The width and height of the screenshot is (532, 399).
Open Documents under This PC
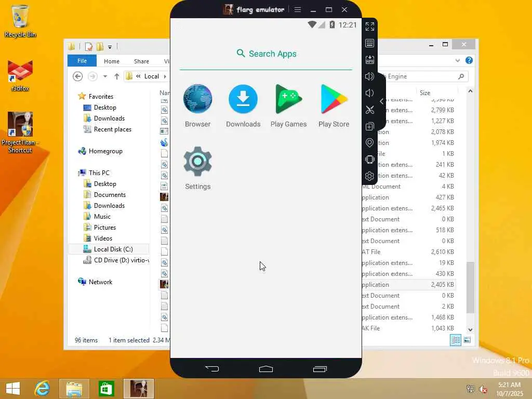coord(110,194)
